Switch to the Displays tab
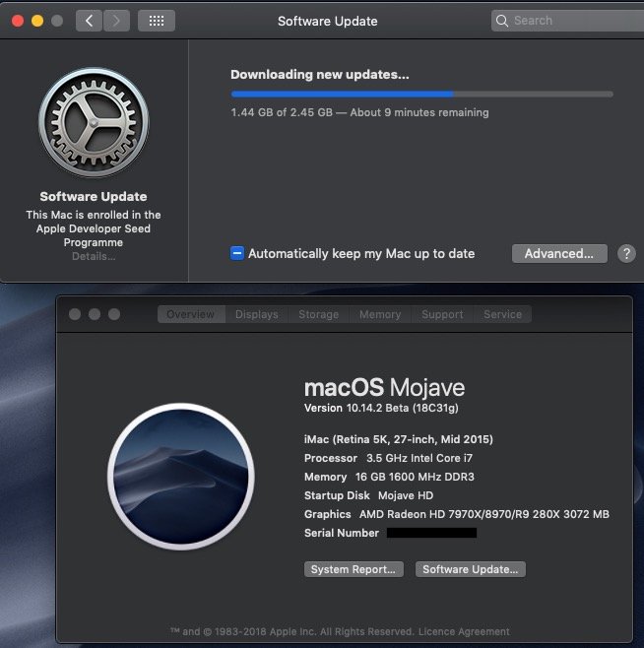This screenshot has height=648, width=644. click(x=257, y=314)
